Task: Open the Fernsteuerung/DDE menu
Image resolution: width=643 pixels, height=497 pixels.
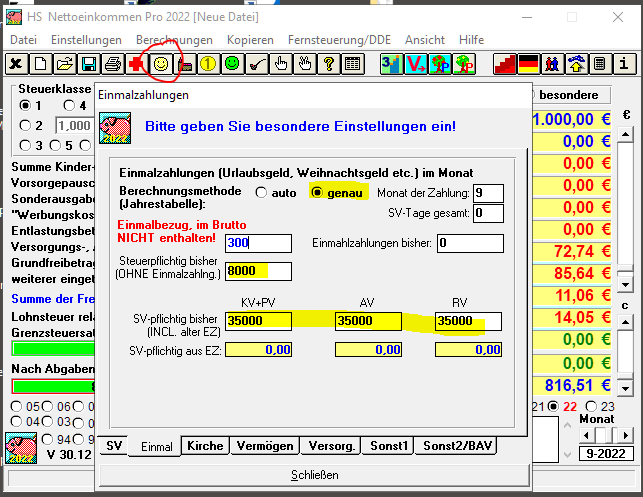Action: (340, 39)
